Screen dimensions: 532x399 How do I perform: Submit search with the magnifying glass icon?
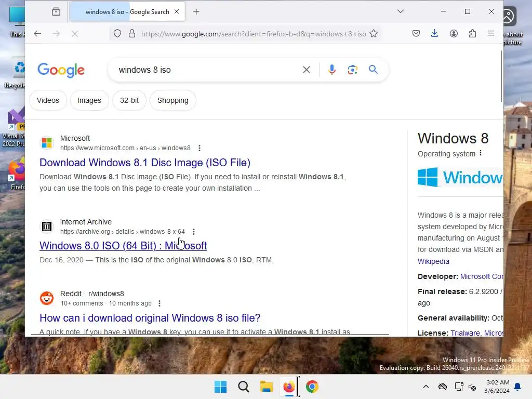pos(373,70)
